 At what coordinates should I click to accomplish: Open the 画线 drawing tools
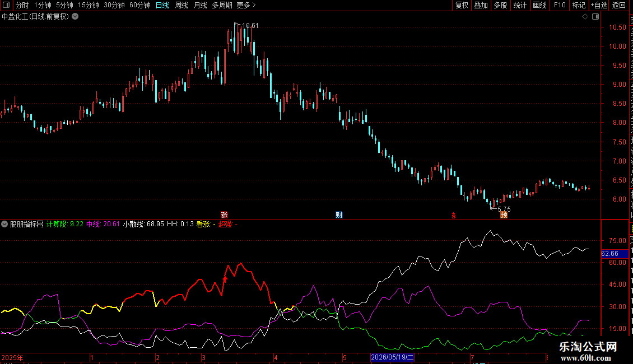tap(540, 5)
